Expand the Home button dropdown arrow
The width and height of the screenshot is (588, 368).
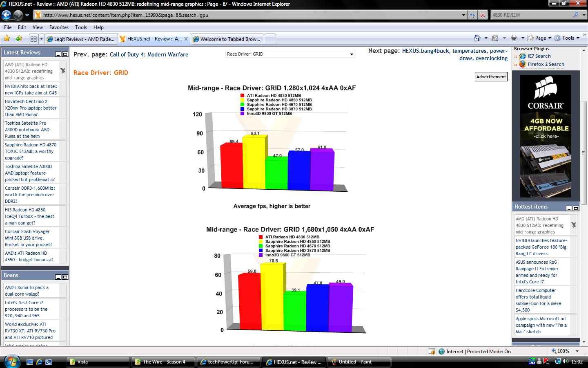[486, 38]
